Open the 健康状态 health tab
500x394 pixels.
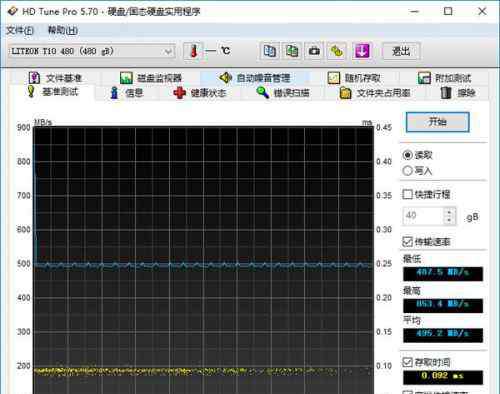200,93
